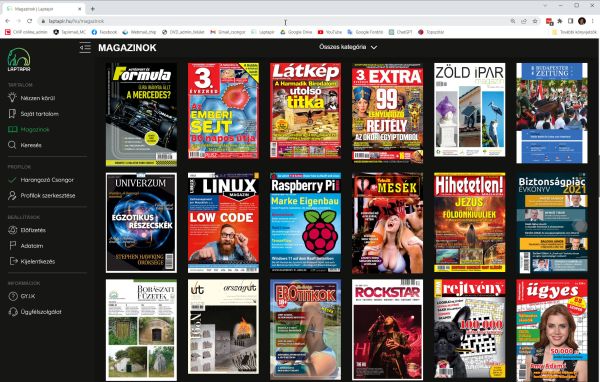The height and width of the screenshot is (382, 600).
Task: Click the headset icon beside Ügyfélszolgálat
Action: tap(13, 312)
